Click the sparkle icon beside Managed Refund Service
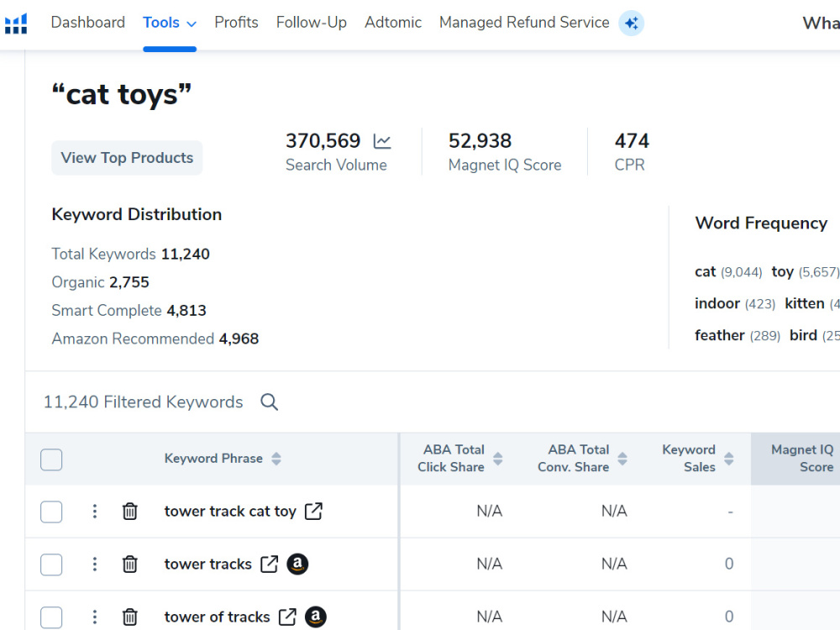This screenshot has width=840, height=630. (x=631, y=23)
